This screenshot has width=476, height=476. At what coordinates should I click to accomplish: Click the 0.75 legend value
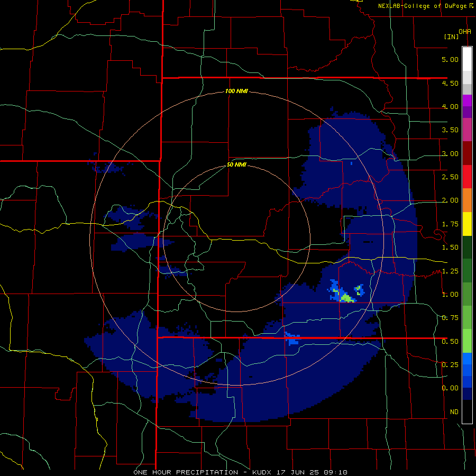point(450,318)
